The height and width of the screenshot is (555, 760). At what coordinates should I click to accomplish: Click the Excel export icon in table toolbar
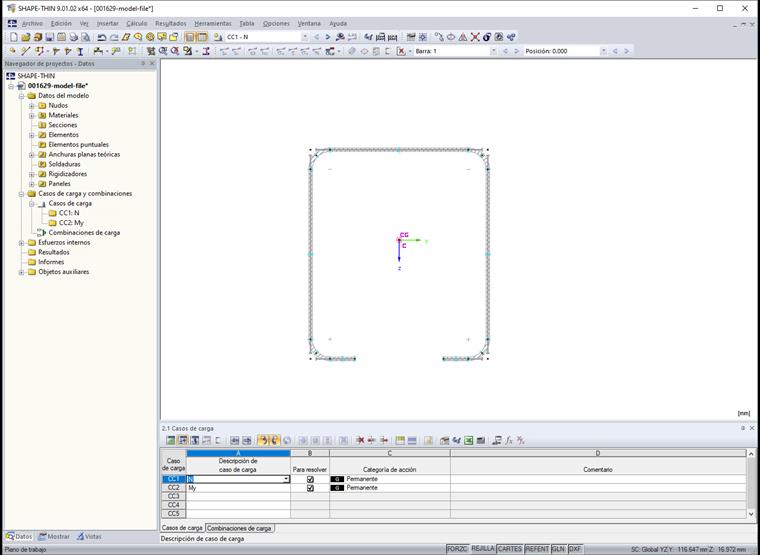[x=469, y=440]
